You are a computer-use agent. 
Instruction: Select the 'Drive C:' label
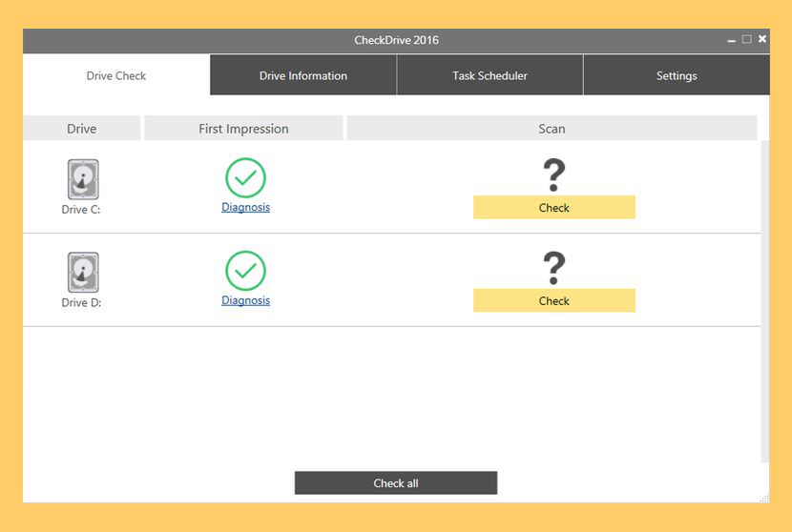click(x=81, y=210)
